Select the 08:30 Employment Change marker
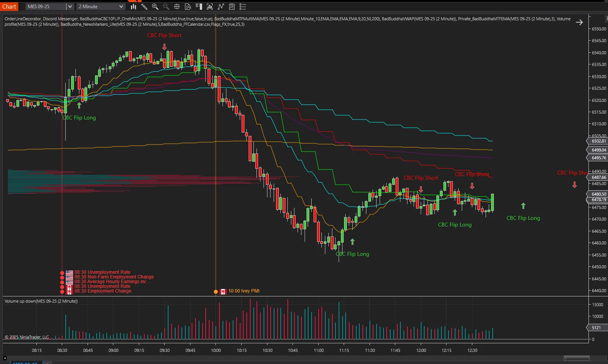The width and height of the screenshot is (608, 364). tap(103, 291)
